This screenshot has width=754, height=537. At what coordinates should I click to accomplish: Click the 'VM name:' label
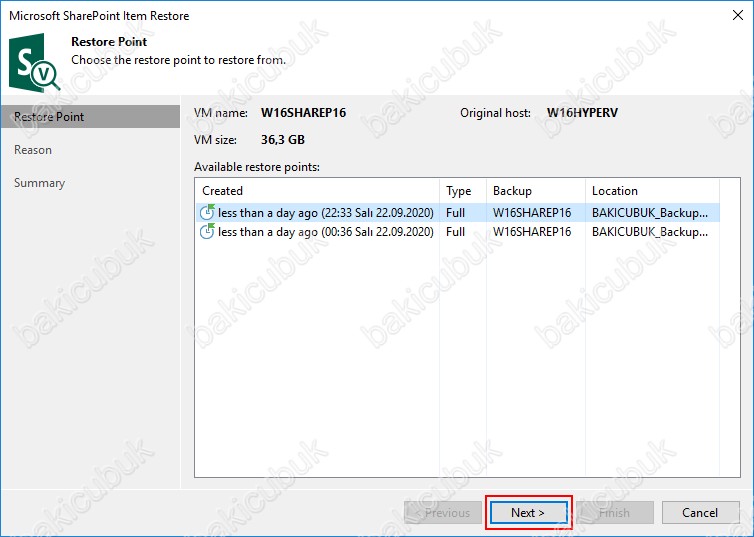[221, 113]
